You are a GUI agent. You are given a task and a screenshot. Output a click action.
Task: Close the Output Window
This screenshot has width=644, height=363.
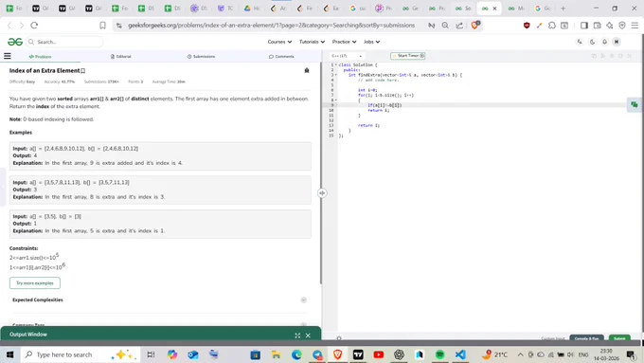click(308, 336)
